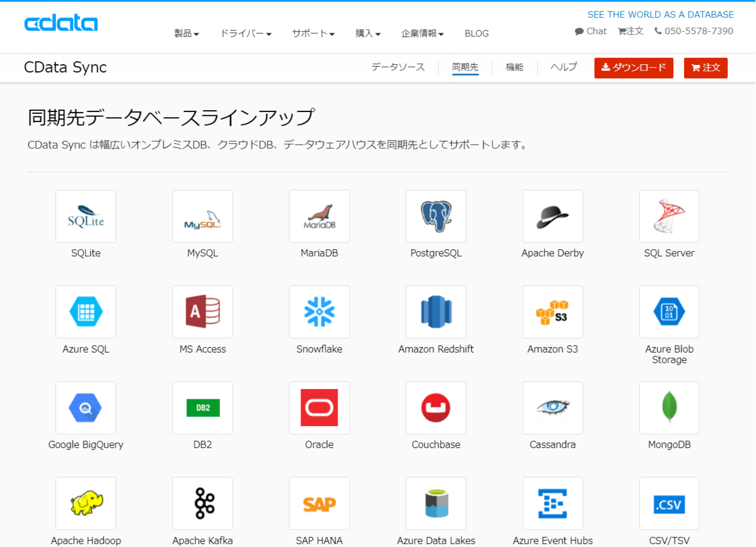Click the header 注文 cart link
The width and height of the screenshot is (756, 547).
tap(631, 31)
